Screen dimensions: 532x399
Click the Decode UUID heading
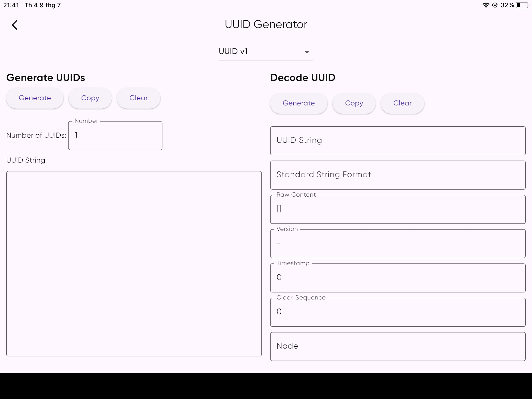pyautogui.click(x=303, y=78)
